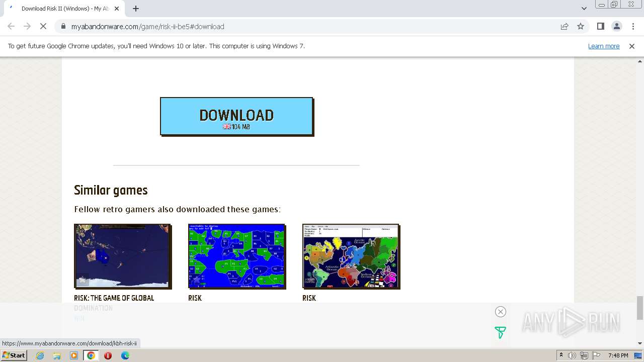The image size is (644, 362).
Task: Open the tab search dropdown
Action: click(x=584, y=9)
